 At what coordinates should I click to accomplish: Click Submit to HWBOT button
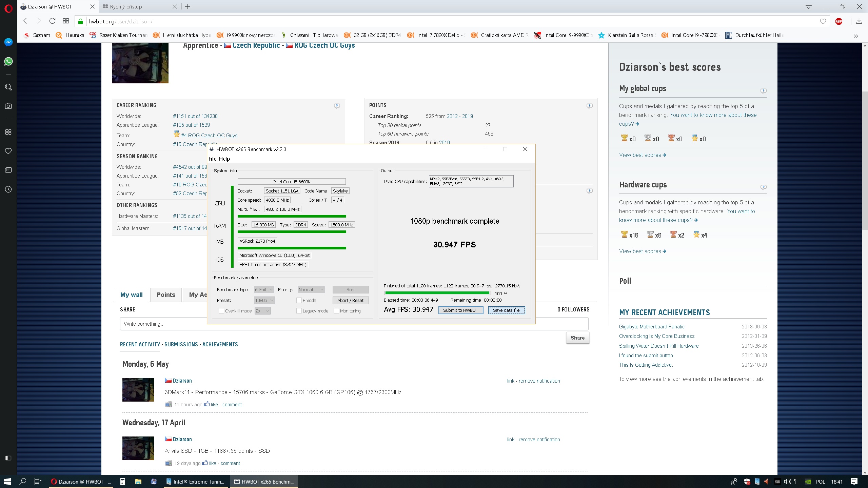(460, 310)
